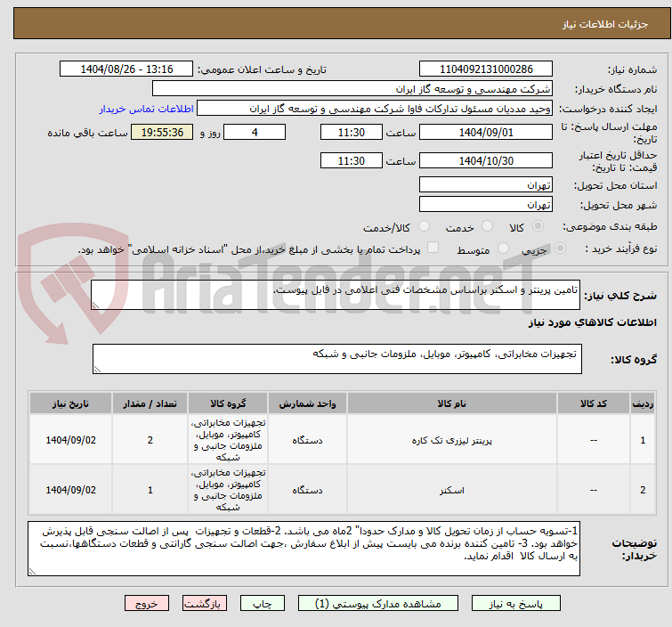
Task: Click the اطلاعات کالاهای مورد نیاز heading
Action: [x=592, y=322]
